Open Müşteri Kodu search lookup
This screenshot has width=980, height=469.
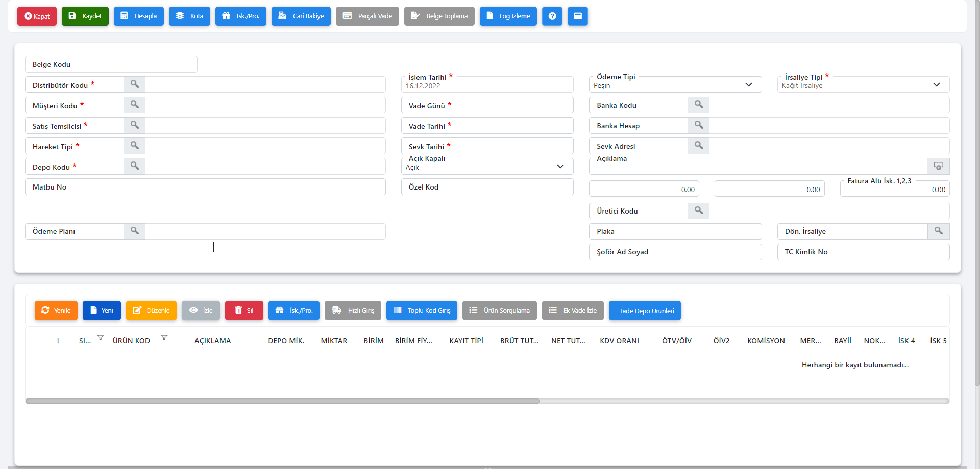134,105
